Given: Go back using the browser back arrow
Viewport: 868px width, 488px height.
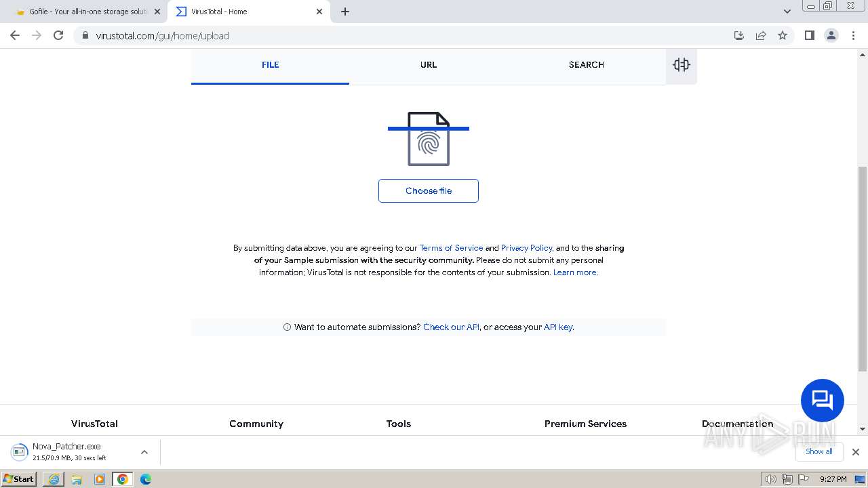Looking at the screenshot, I should (15, 35).
